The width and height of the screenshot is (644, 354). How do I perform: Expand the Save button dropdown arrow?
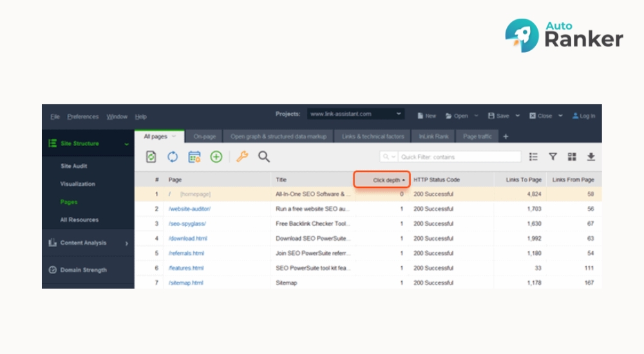[518, 116]
